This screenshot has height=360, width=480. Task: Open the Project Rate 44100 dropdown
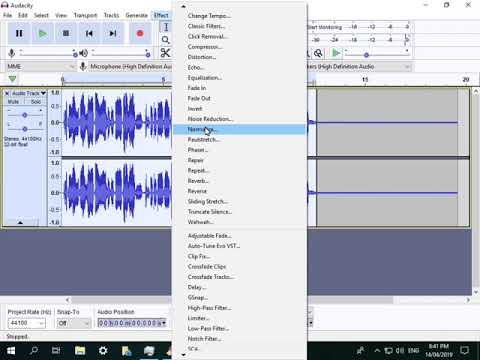pos(27,323)
